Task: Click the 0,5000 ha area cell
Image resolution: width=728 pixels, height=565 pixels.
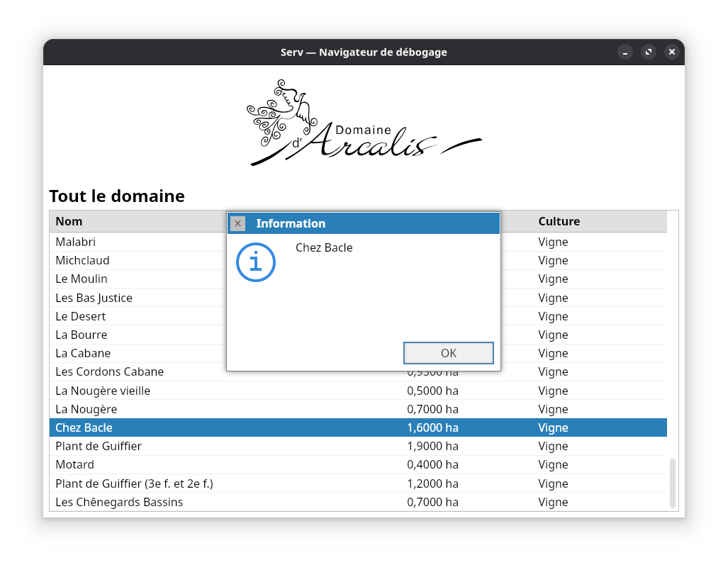Action: pos(432,391)
